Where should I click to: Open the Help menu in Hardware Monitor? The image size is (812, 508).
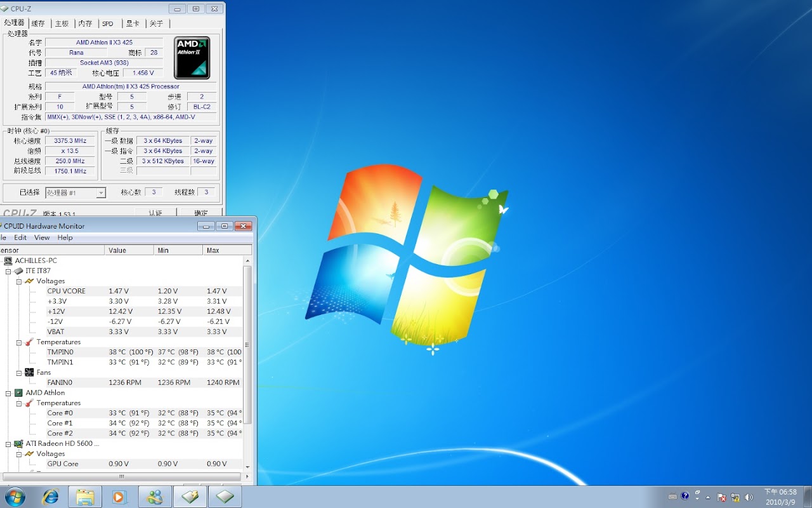(65, 237)
